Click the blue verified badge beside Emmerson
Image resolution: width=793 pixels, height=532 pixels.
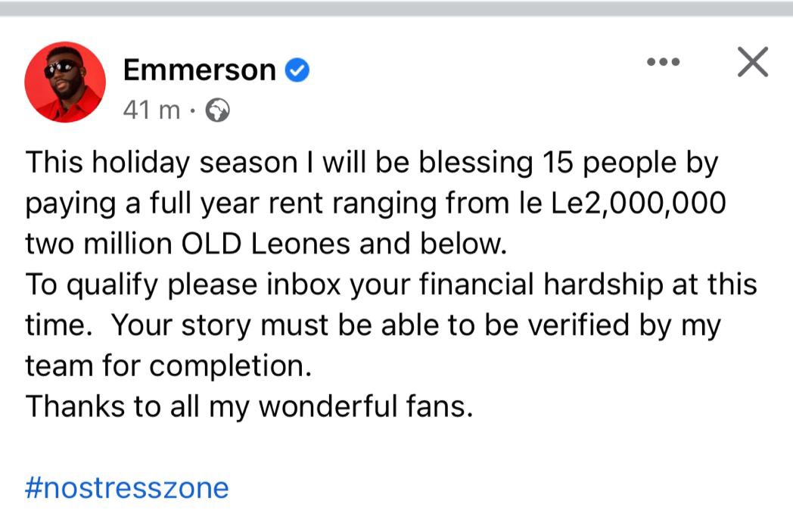(x=297, y=71)
